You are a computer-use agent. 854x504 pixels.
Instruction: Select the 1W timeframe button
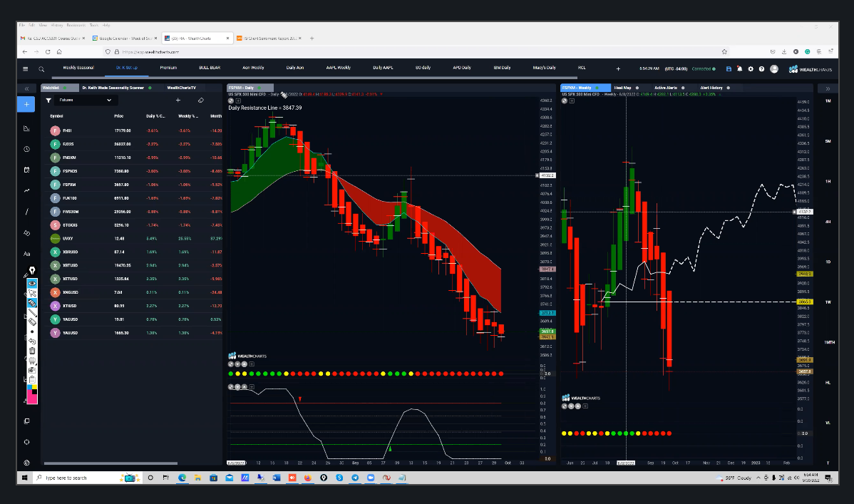(x=828, y=302)
